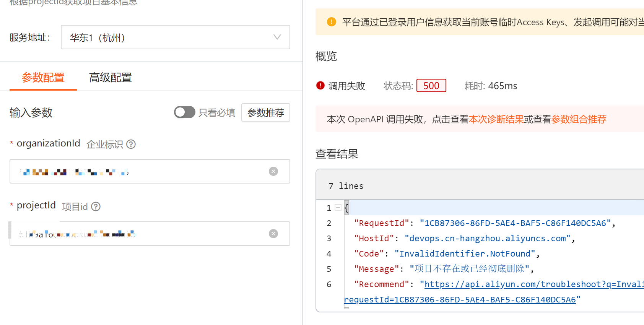The width and height of the screenshot is (644, 325).
Task: Clear the organizationId input field
Action: [x=273, y=171]
